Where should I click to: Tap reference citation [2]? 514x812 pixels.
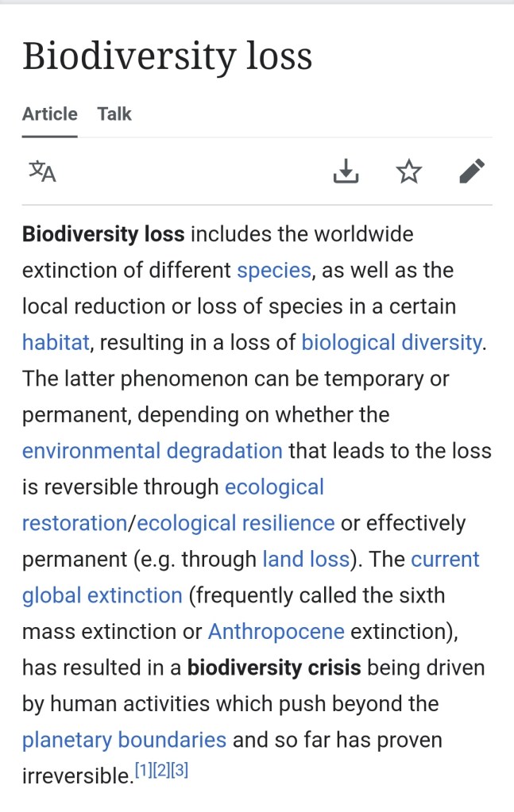(x=161, y=770)
